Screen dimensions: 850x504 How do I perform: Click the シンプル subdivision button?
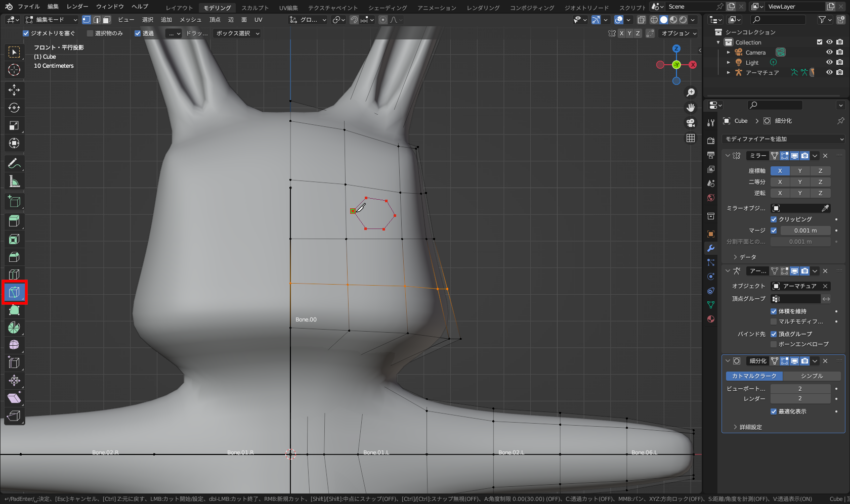point(812,376)
